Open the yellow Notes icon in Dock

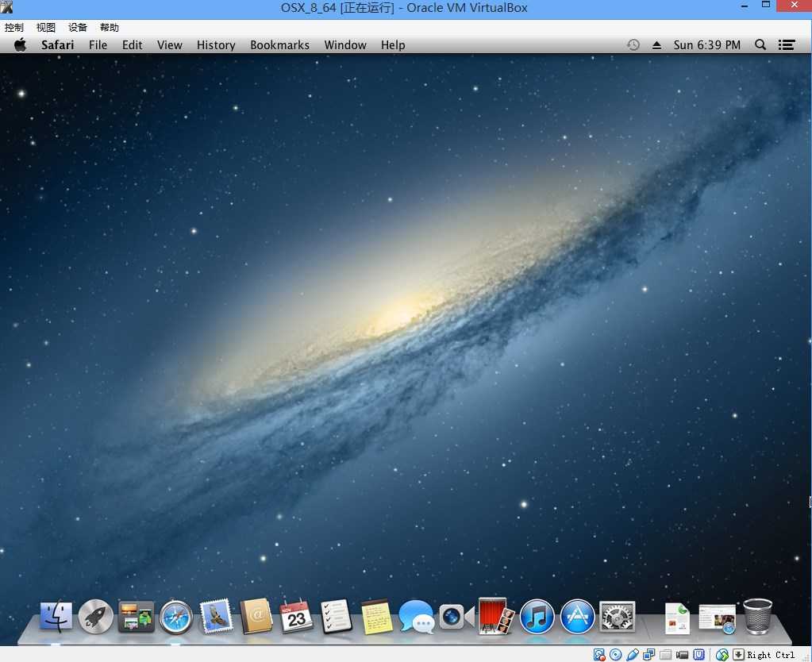pyautogui.click(x=376, y=617)
